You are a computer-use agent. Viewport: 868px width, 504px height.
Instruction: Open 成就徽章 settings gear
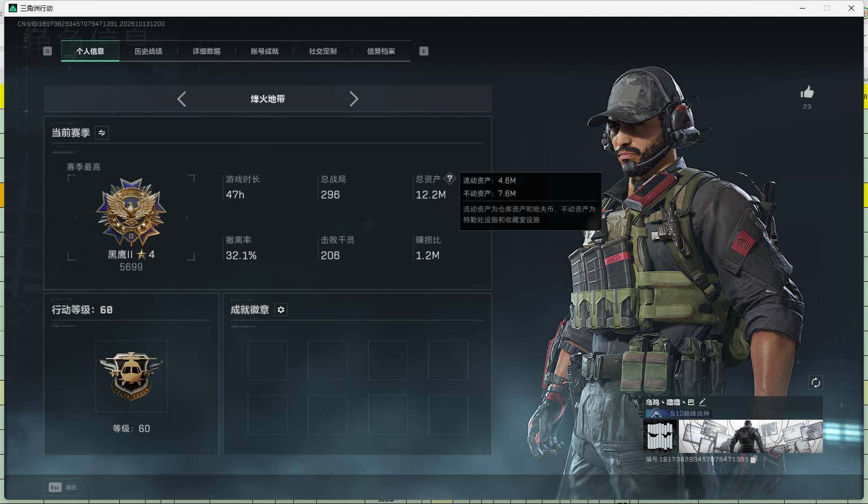(281, 310)
